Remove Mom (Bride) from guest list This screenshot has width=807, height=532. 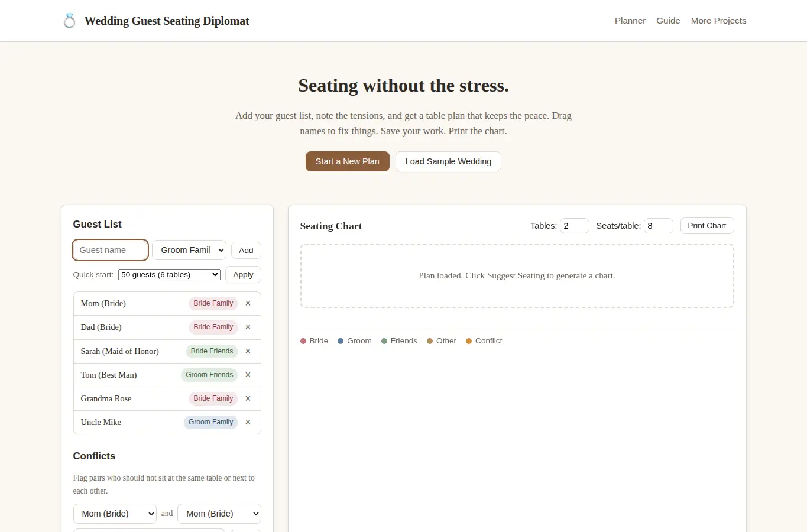tap(248, 303)
